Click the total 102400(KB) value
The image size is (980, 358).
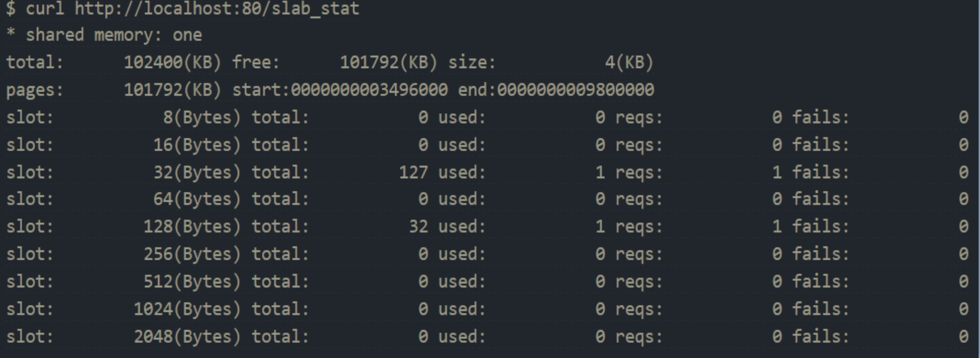click(172, 63)
